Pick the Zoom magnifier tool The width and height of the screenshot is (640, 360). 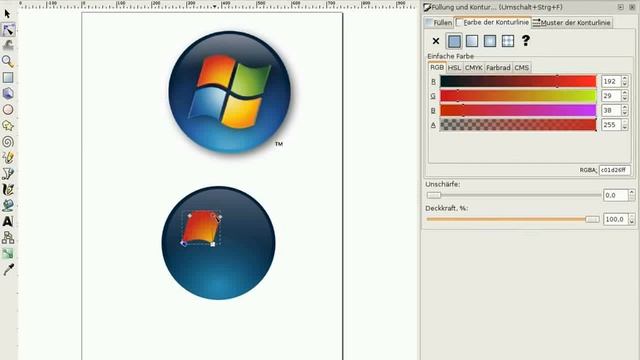8,61
